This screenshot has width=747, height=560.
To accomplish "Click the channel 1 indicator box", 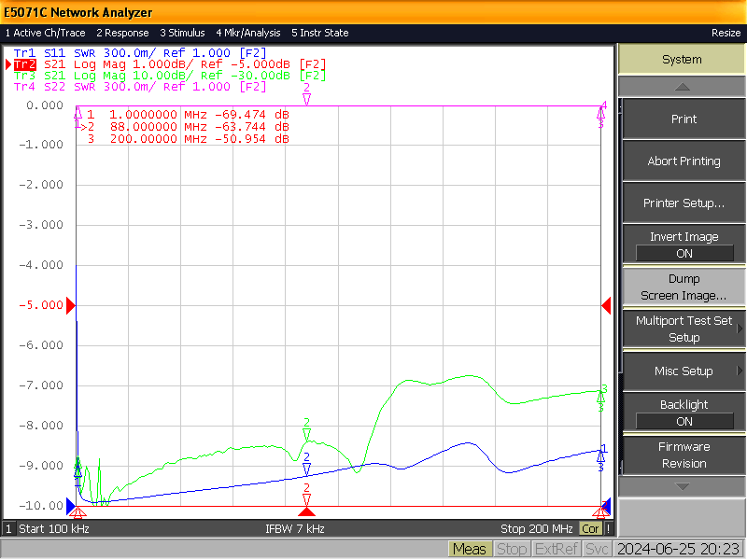I will 8,528.
